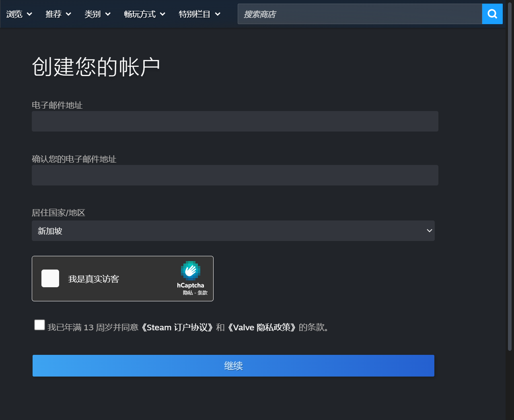Open the 类别 dropdown menu
Screen dimensions: 514x420
click(97, 14)
